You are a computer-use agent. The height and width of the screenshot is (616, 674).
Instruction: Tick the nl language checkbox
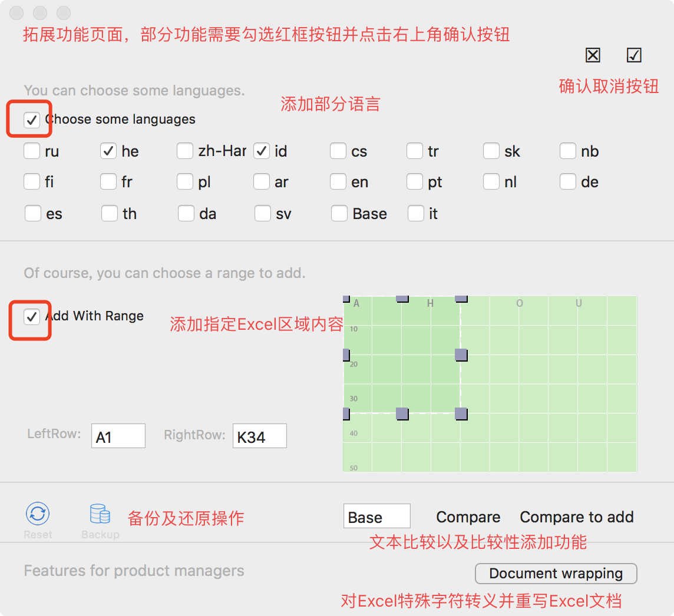pos(491,181)
